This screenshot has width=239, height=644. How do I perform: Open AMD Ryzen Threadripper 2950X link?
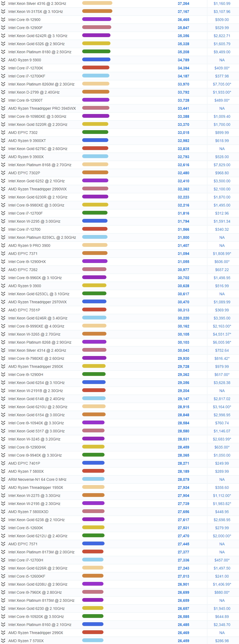(x=36, y=367)
